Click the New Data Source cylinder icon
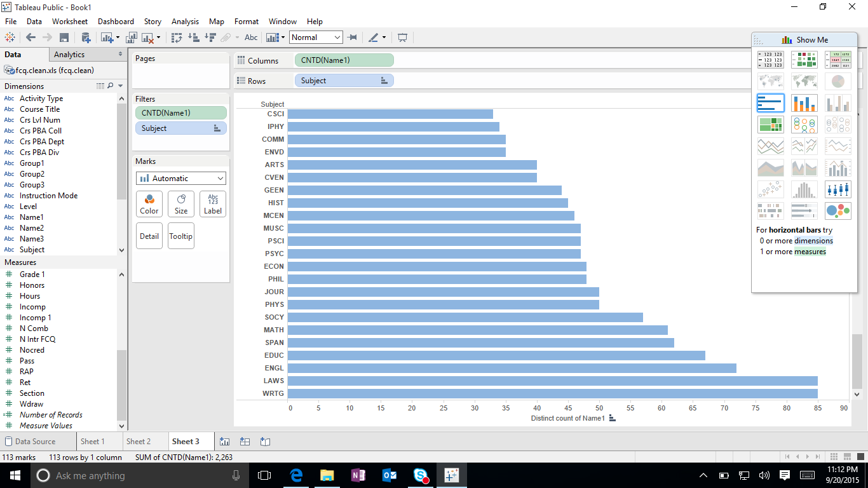The width and height of the screenshot is (868, 488). tap(86, 37)
